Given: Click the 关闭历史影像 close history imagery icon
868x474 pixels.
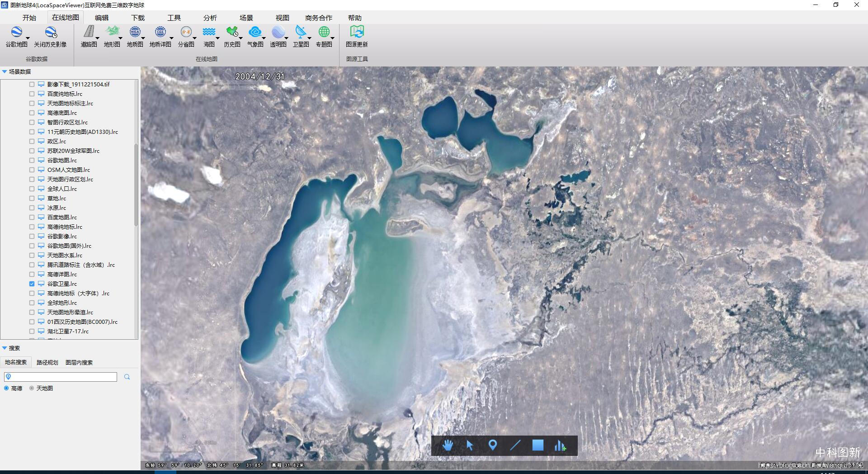Looking at the screenshot, I should click(x=50, y=33).
